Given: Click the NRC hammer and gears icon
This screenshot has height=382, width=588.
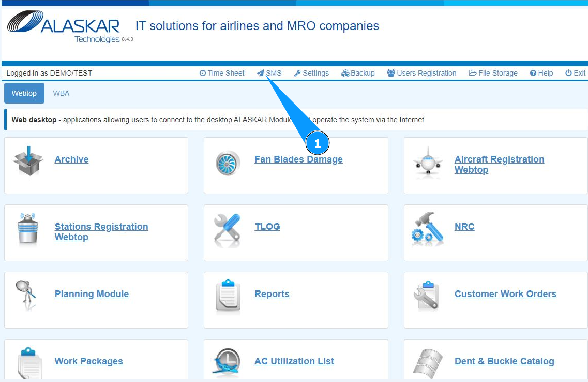Looking at the screenshot, I should click(428, 228).
